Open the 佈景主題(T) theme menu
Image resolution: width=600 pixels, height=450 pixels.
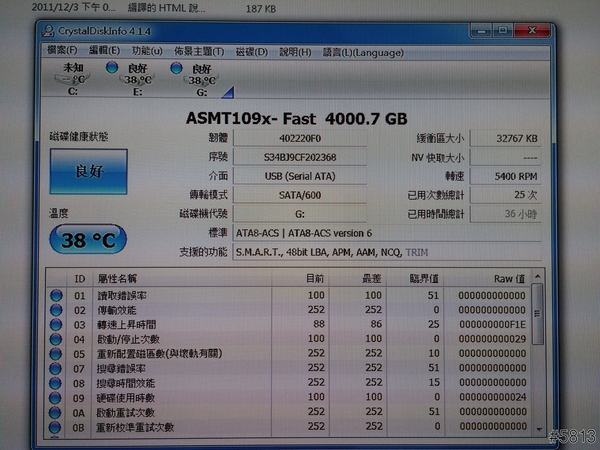(x=200, y=50)
